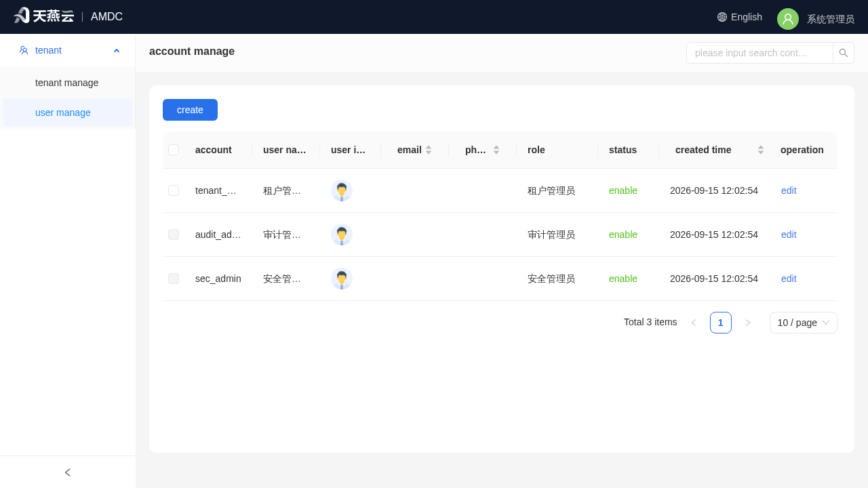The height and width of the screenshot is (488, 868).
Task: Open the green user avatar menu
Action: (788, 19)
